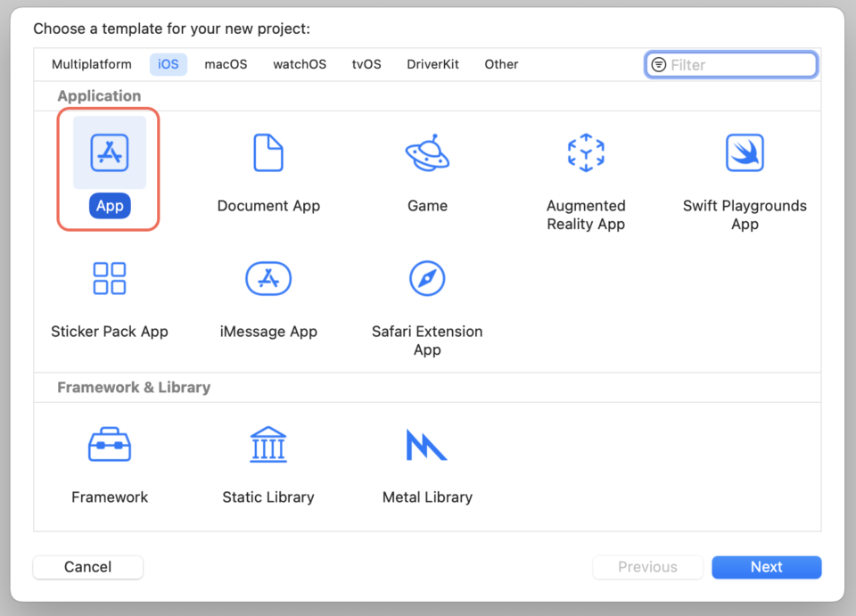This screenshot has width=856, height=616.
Task: Switch to the Multiplatform tab
Action: point(92,63)
